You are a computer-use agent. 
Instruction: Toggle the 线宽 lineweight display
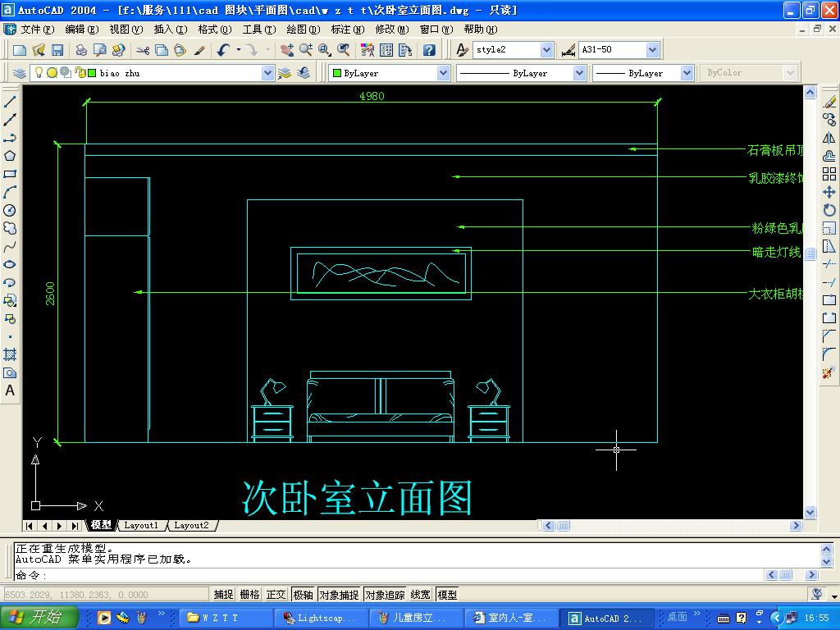click(421, 595)
